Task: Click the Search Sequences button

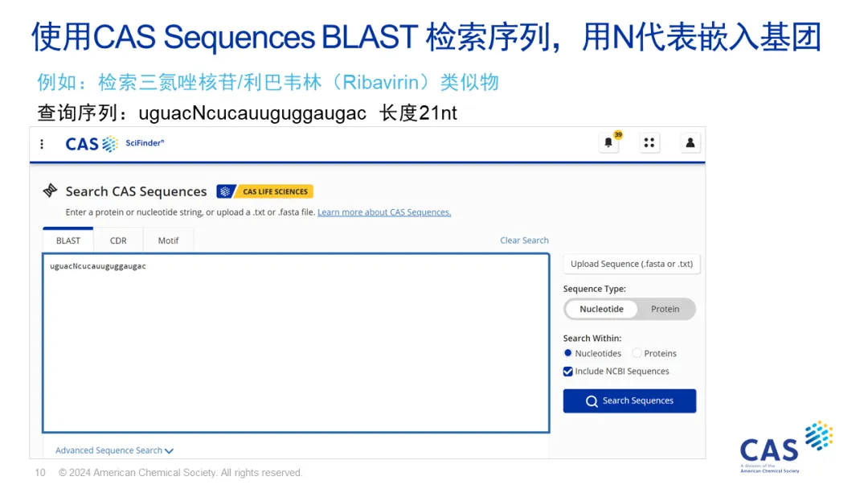Action: (x=629, y=401)
